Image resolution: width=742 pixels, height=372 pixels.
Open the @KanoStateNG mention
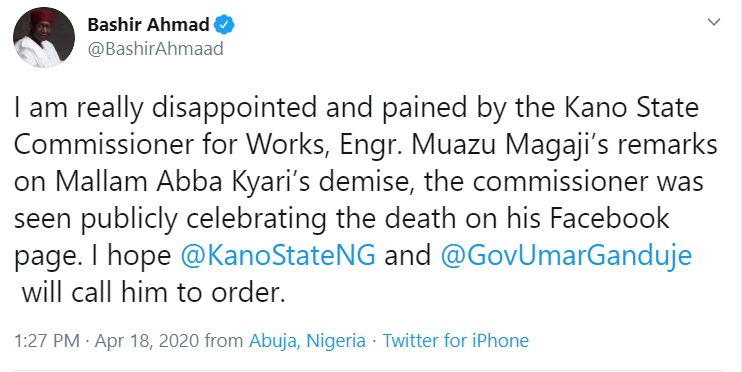[278, 256]
